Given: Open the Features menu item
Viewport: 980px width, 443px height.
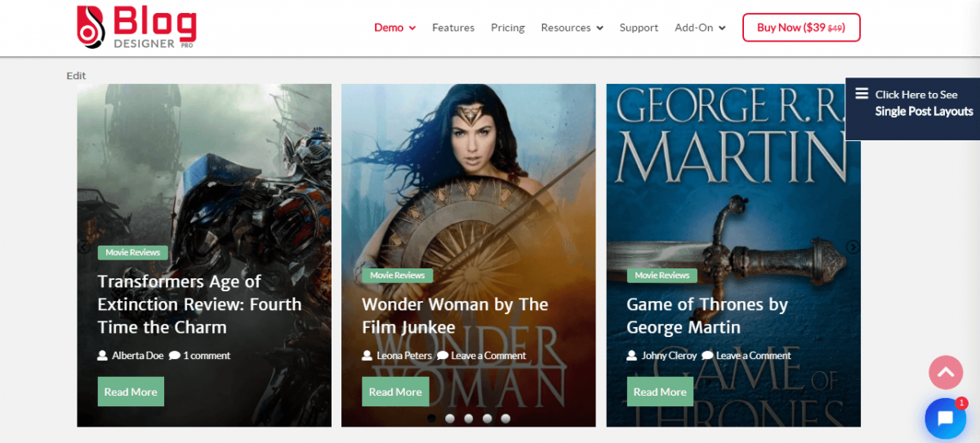Looking at the screenshot, I should click(x=453, y=28).
